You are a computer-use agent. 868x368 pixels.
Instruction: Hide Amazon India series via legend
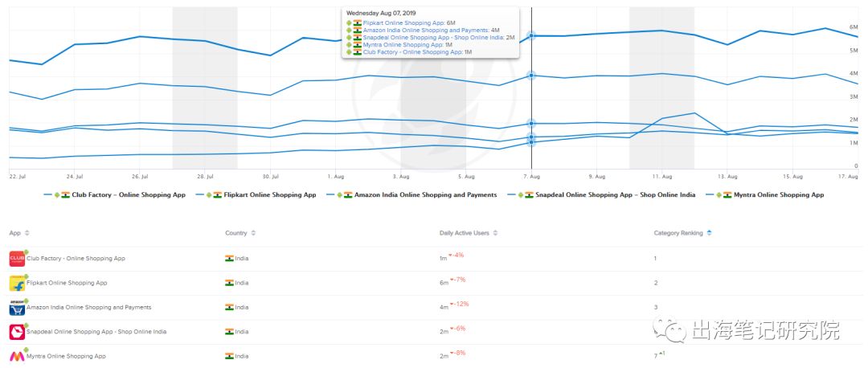(x=420, y=194)
